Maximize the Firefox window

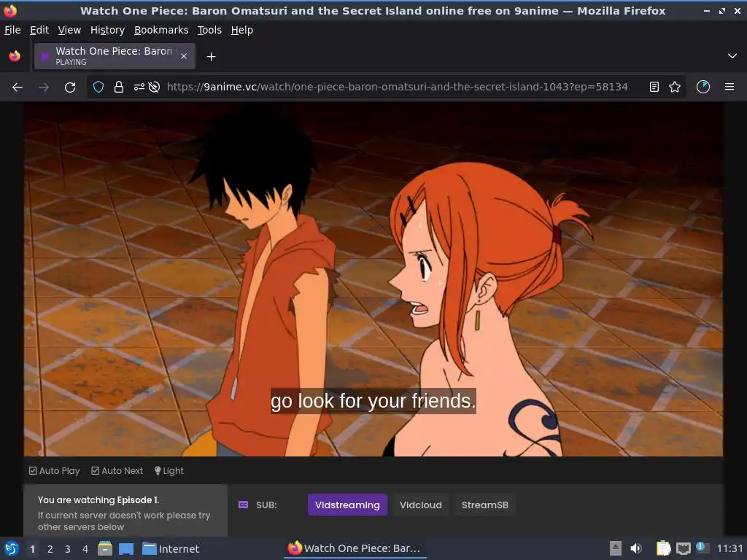pyautogui.click(x=722, y=10)
